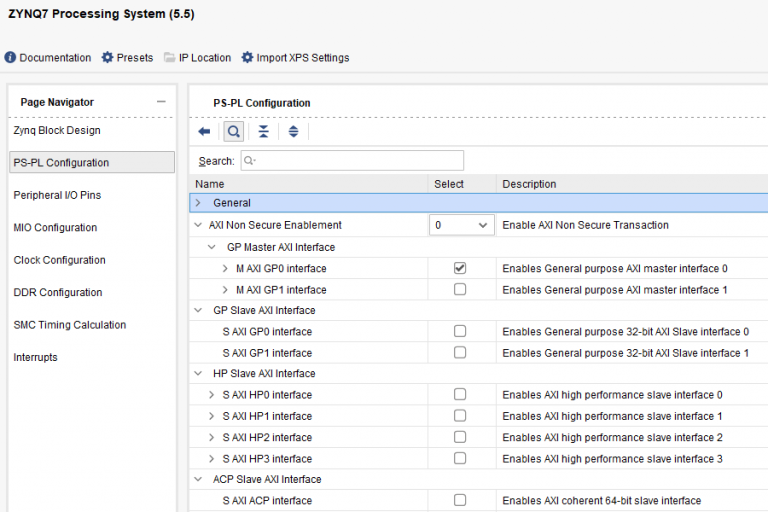Collapse the Page Navigator with the minus icon
Screen dimensions: 768x512
pos(161,102)
